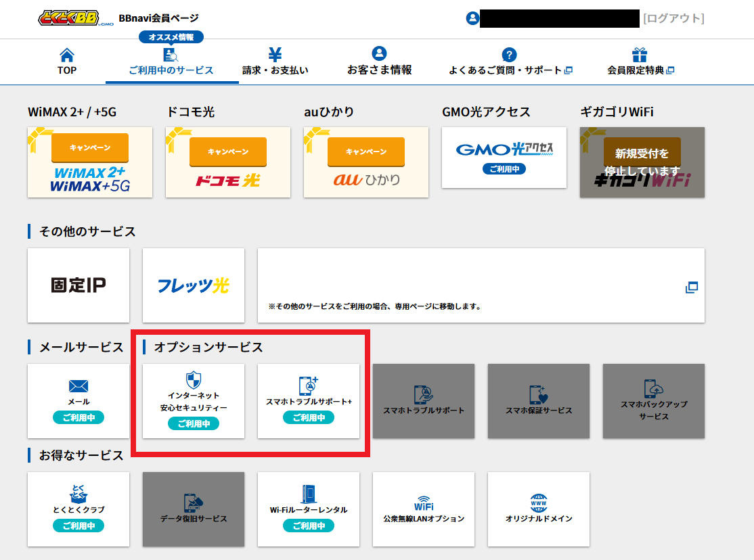Click the ドコモ光 campaign banner
The height and width of the screenshot is (560, 754).
[x=228, y=162]
